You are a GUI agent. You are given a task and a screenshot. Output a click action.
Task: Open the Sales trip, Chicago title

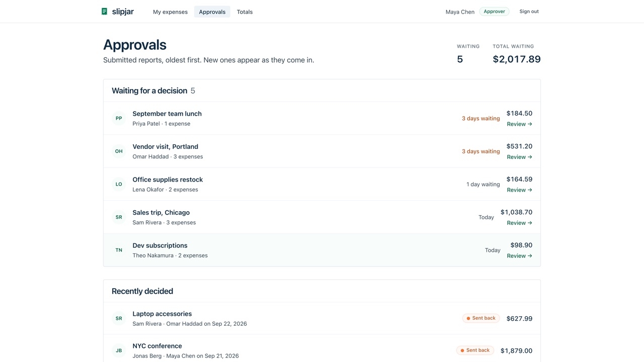coord(161,213)
